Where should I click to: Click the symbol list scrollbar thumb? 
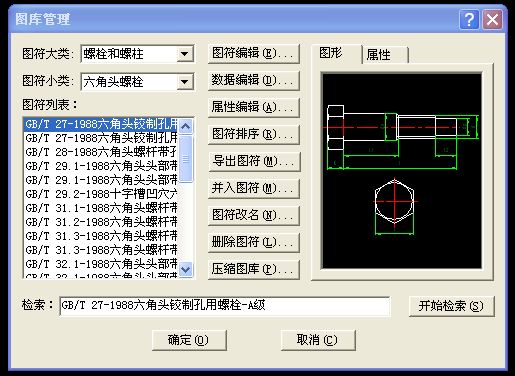(186, 158)
